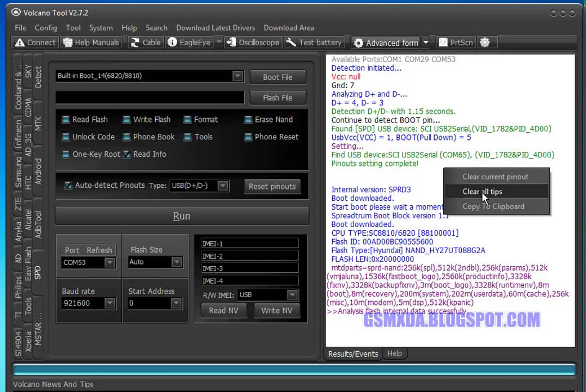This screenshot has width=586, height=392.
Task: Check the Erase Nand option
Action: 248,120
